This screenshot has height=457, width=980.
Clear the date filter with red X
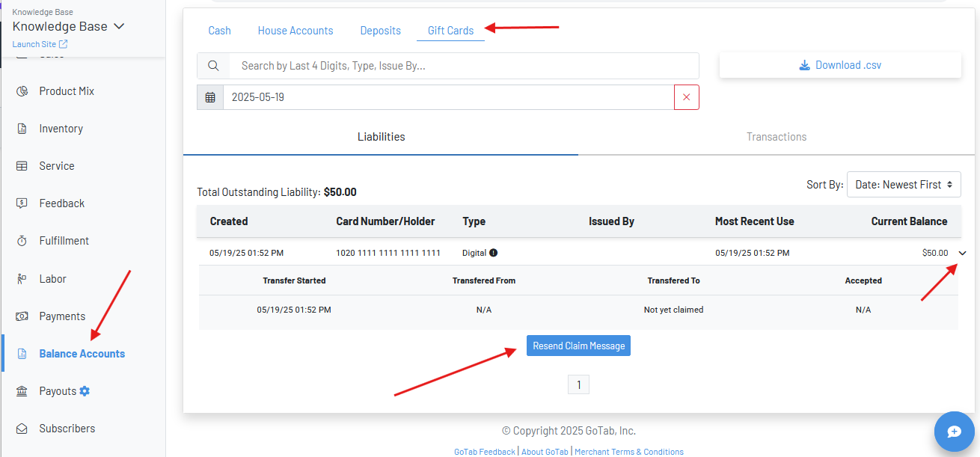[x=686, y=97]
